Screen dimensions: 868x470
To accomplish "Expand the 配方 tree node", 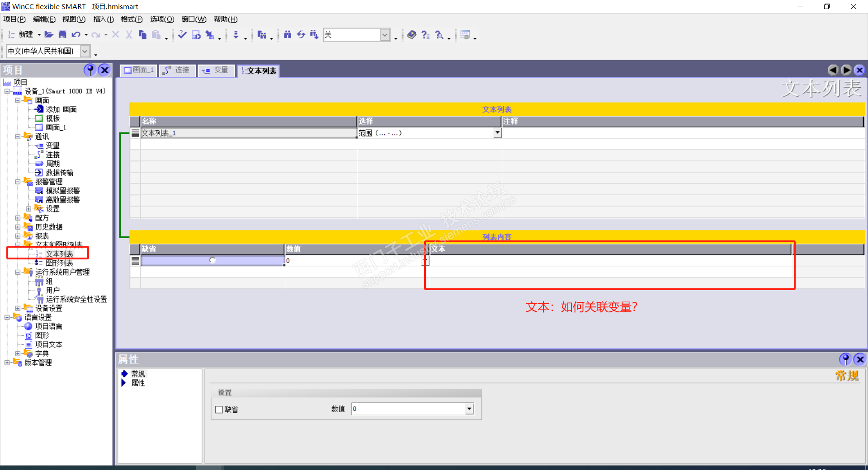I will [18, 218].
